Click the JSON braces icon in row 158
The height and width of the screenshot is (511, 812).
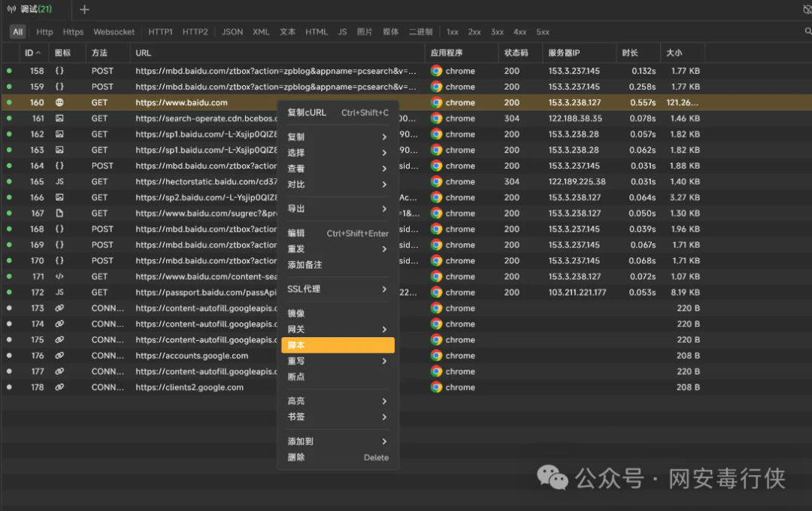[59, 71]
